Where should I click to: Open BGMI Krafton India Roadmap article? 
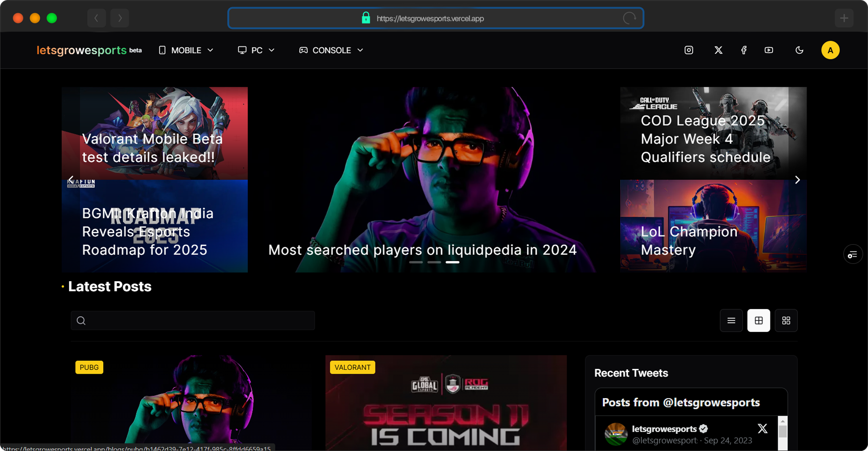coord(155,226)
